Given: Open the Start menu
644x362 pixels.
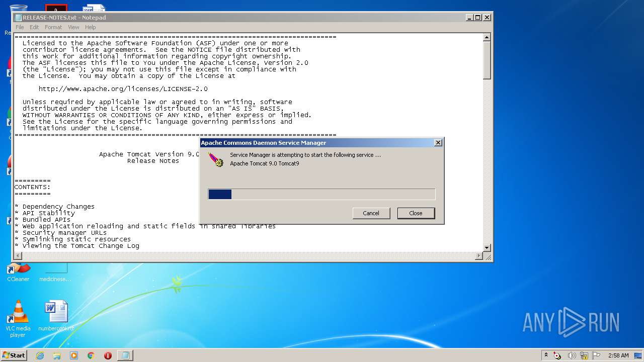Looking at the screenshot, I should pos(14,355).
